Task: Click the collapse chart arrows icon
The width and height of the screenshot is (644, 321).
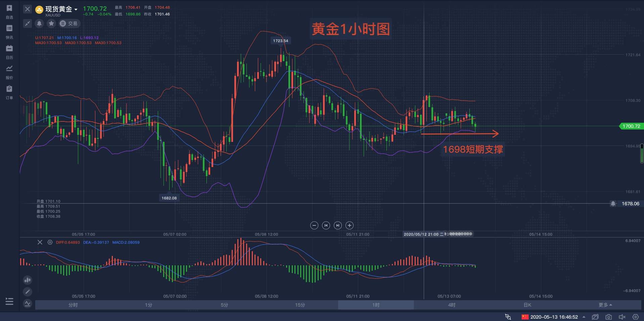Action: click(x=28, y=23)
